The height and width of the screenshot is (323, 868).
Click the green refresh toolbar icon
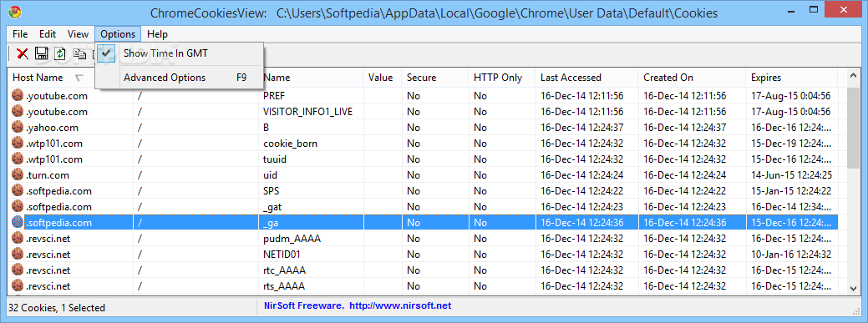click(60, 53)
